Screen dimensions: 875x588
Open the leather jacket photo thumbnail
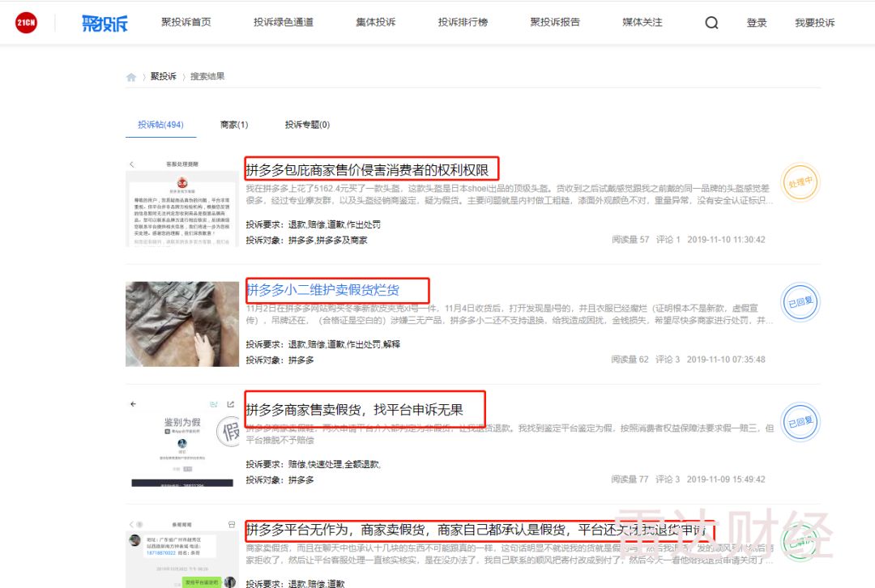pyautogui.click(x=182, y=324)
